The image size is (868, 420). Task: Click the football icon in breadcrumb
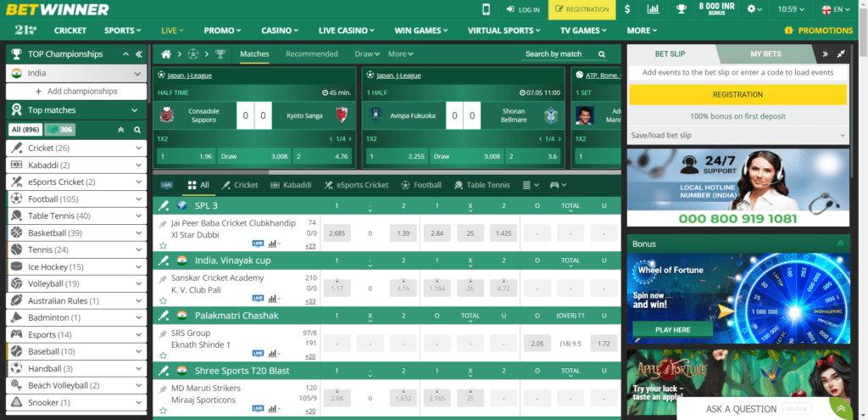pyautogui.click(x=192, y=53)
